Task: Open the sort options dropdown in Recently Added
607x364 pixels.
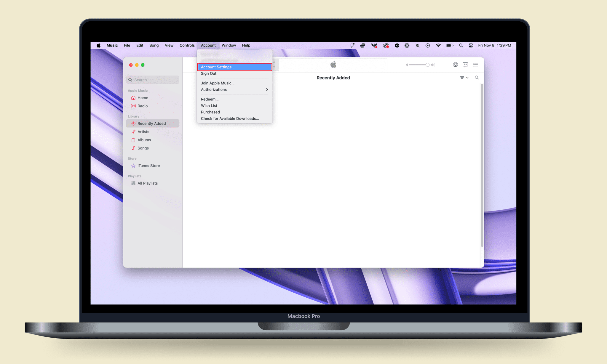Action: [464, 78]
